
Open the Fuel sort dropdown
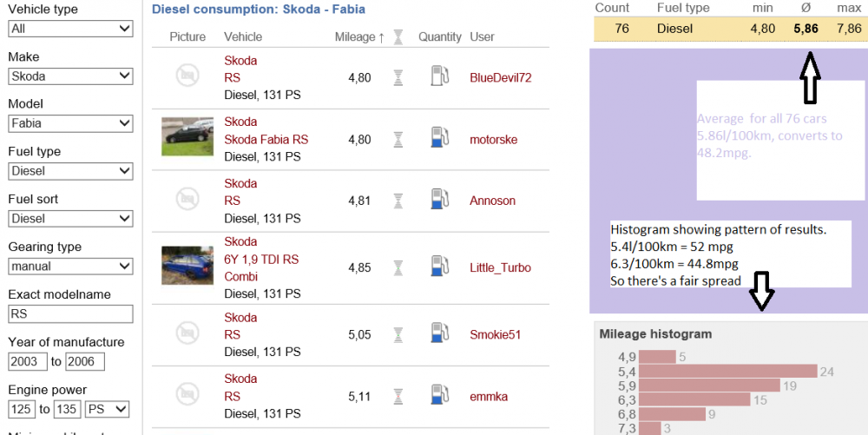[x=71, y=219]
